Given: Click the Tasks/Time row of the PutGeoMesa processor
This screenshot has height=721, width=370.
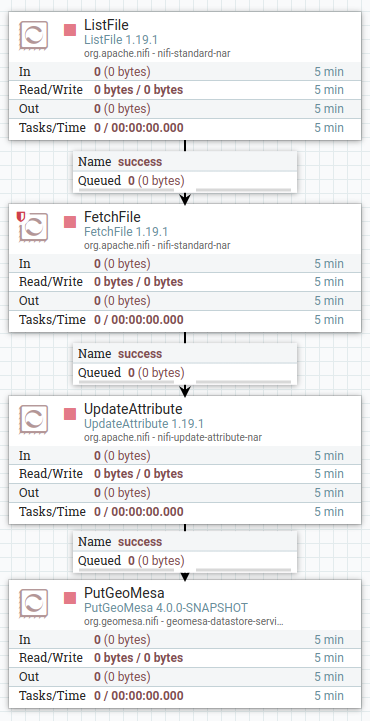Looking at the screenshot, I should coord(185,696).
